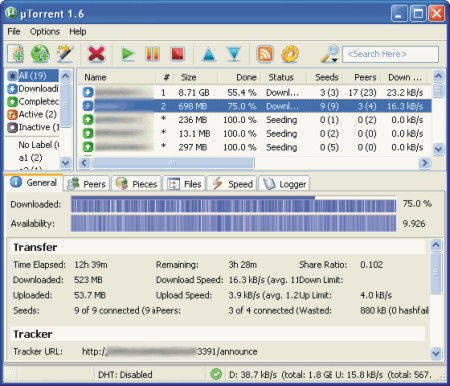450x386 pixels.
Task: Click seeding icon of the 236 MB torrent
Action: (88, 120)
